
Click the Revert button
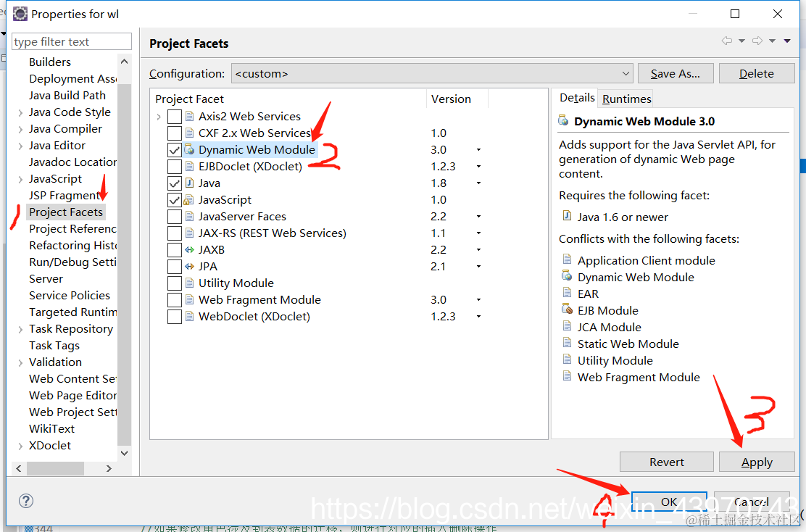point(667,462)
